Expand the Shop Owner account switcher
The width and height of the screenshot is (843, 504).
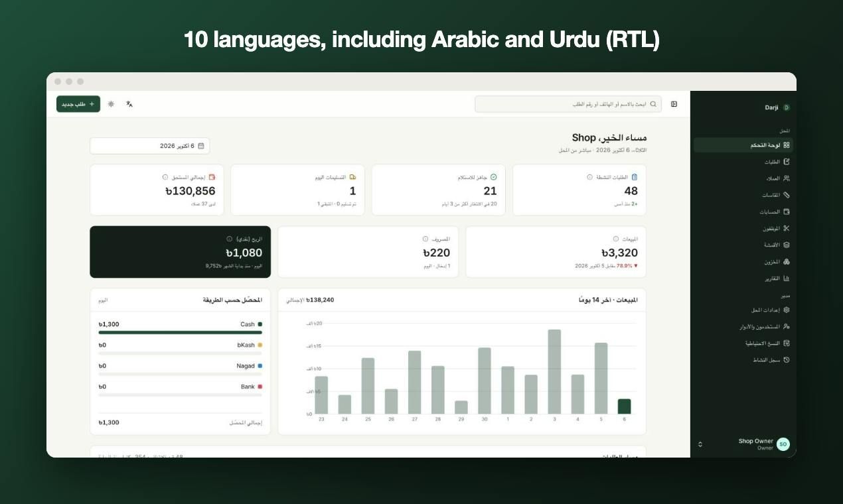click(x=743, y=444)
